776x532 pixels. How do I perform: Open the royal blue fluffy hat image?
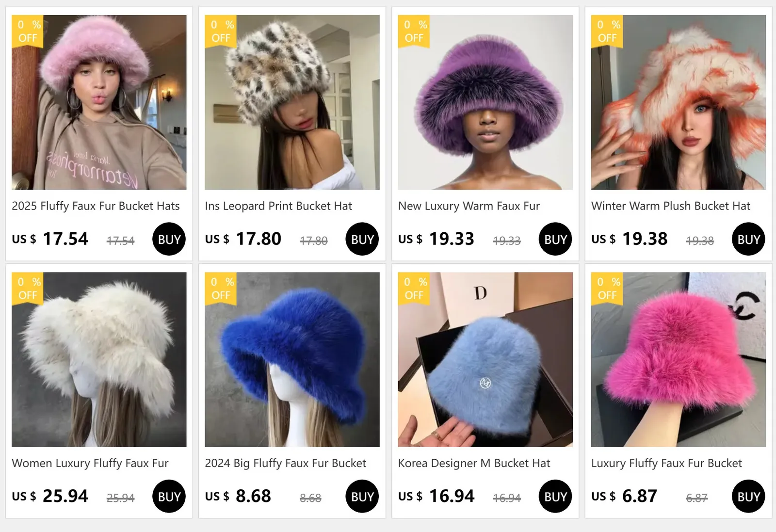click(x=292, y=359)
